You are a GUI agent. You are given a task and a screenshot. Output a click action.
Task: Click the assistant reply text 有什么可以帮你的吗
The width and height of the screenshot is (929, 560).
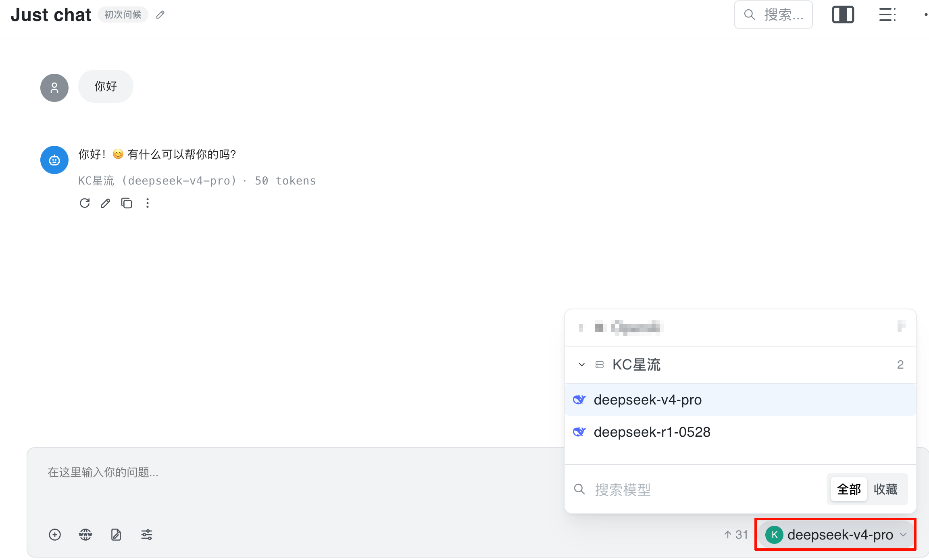182,154
